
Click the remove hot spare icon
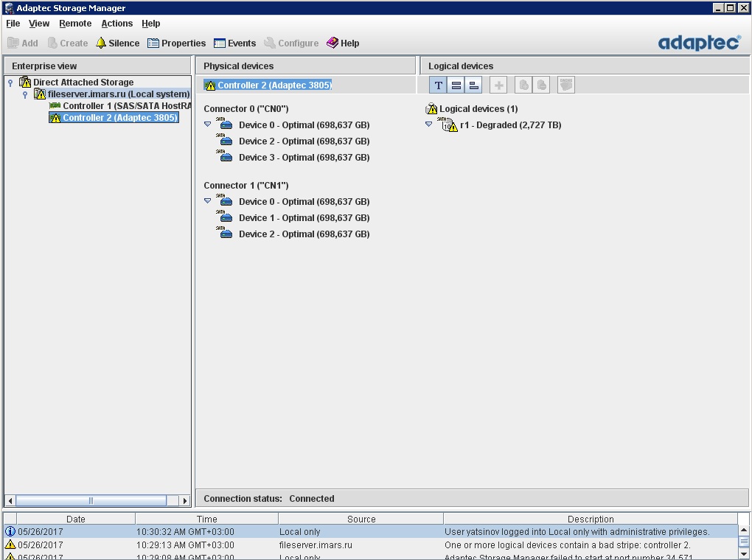[541, 85]
